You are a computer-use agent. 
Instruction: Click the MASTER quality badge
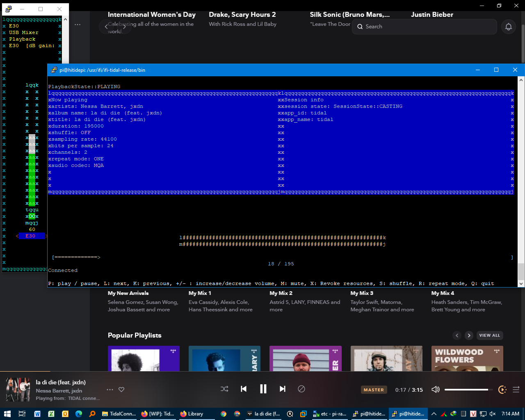374,390
